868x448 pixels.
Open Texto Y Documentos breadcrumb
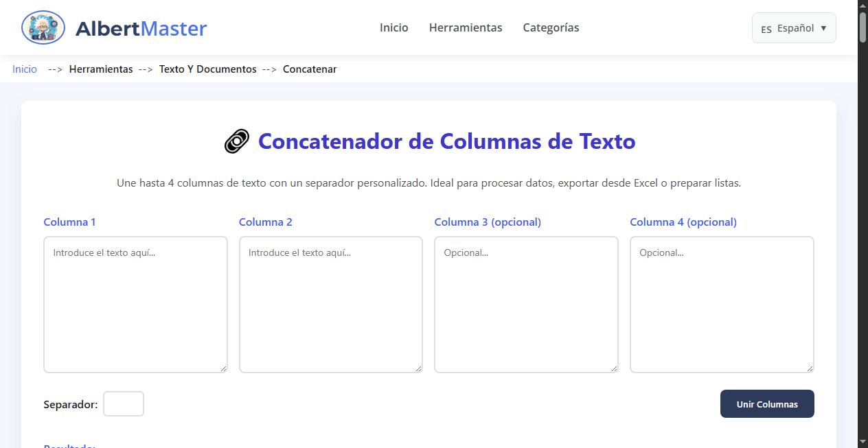tap(208, 69)
